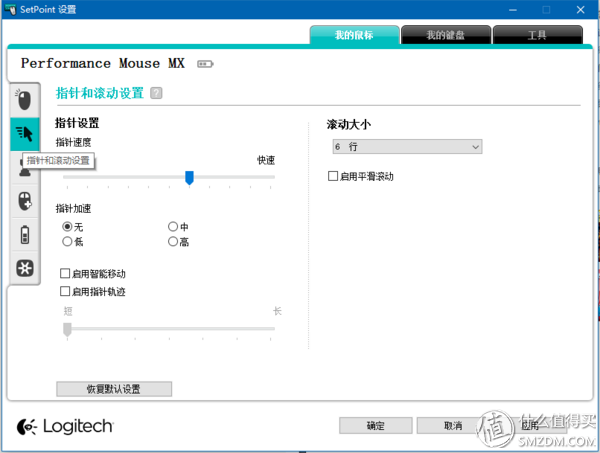Click the 滚动大小 label

(349, 124)
